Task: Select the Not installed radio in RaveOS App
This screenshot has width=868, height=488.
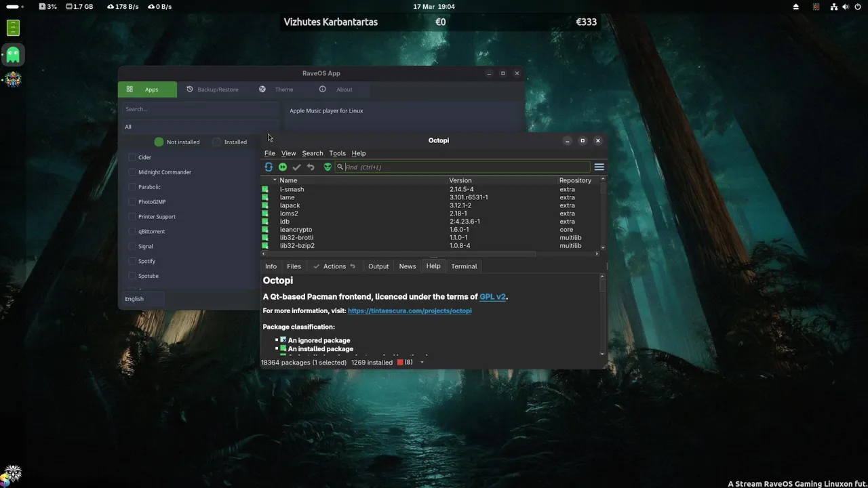Action: click(159, 142)
